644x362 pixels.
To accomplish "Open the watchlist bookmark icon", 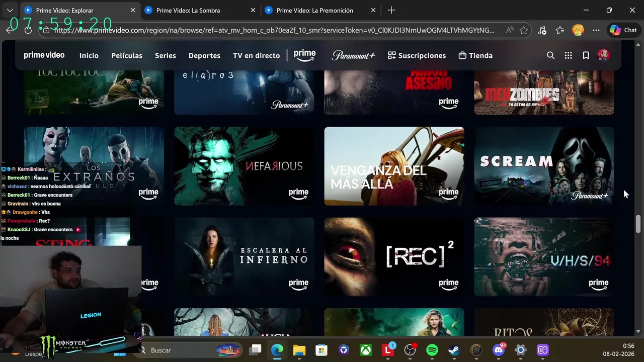I will pos(586,55).
